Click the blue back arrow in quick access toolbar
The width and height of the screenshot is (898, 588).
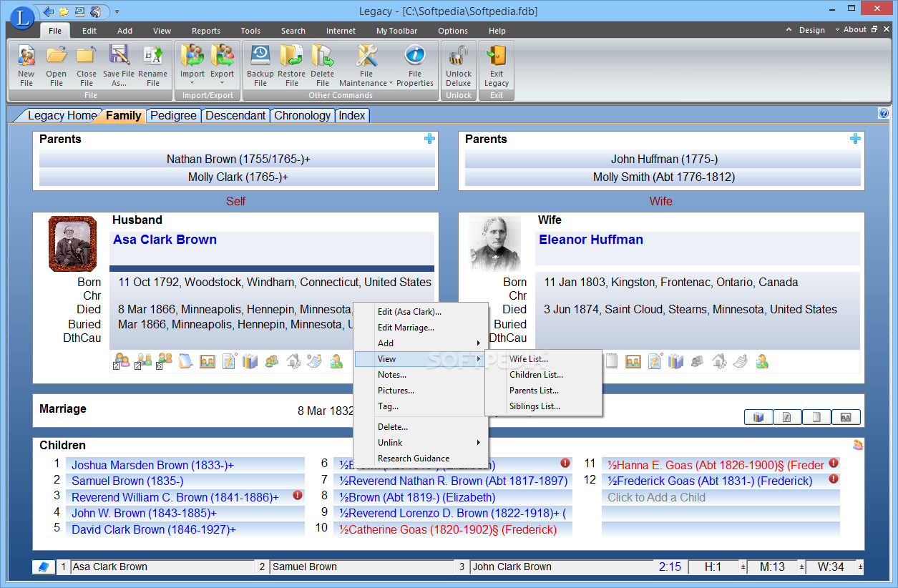pyautogui.click(x=49, y=11)
